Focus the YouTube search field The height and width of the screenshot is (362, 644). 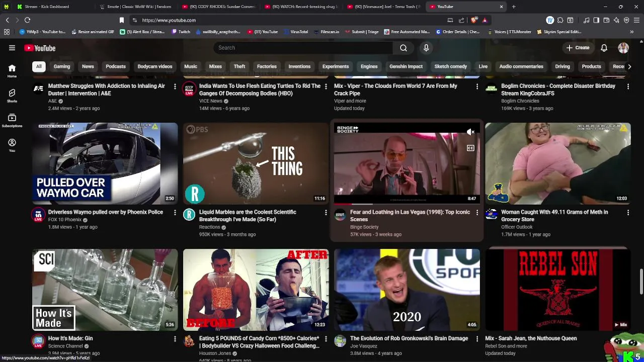click(303, 48)
